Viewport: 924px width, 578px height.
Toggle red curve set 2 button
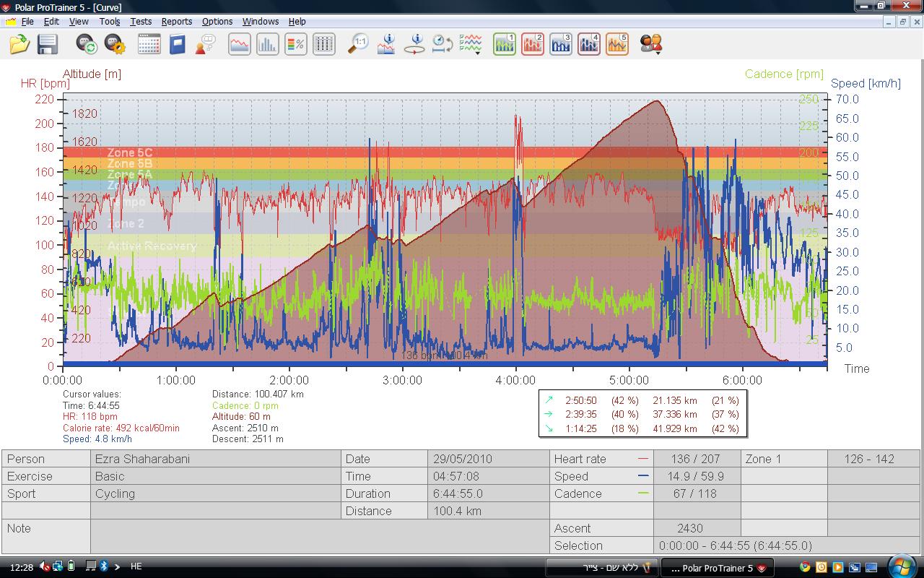533,44
